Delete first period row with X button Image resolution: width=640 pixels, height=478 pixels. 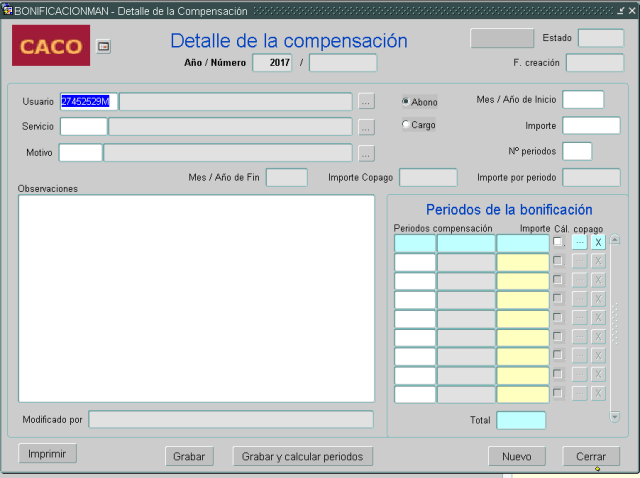point(598,242)
